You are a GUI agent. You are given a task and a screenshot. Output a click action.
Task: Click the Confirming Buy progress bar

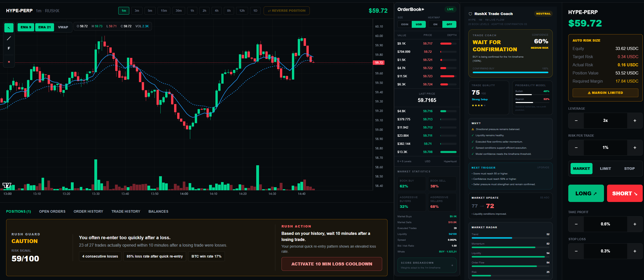click(x=510, y=72)
